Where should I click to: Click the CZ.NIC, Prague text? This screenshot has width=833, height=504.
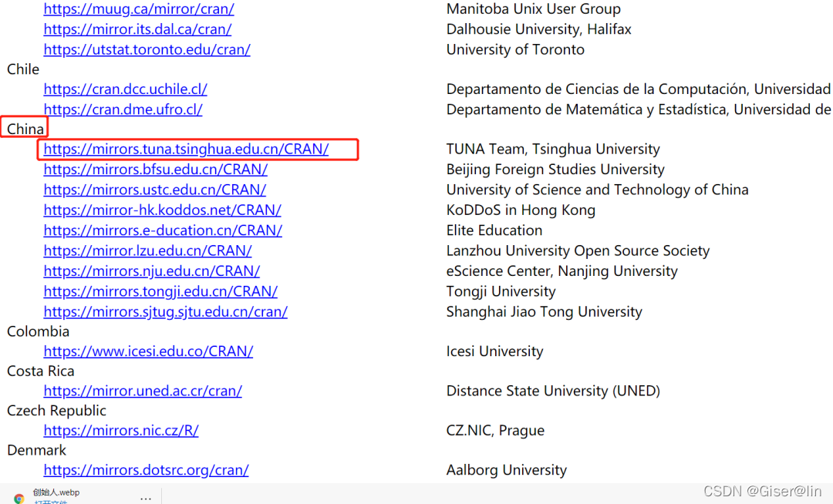(x=495, y=430)
